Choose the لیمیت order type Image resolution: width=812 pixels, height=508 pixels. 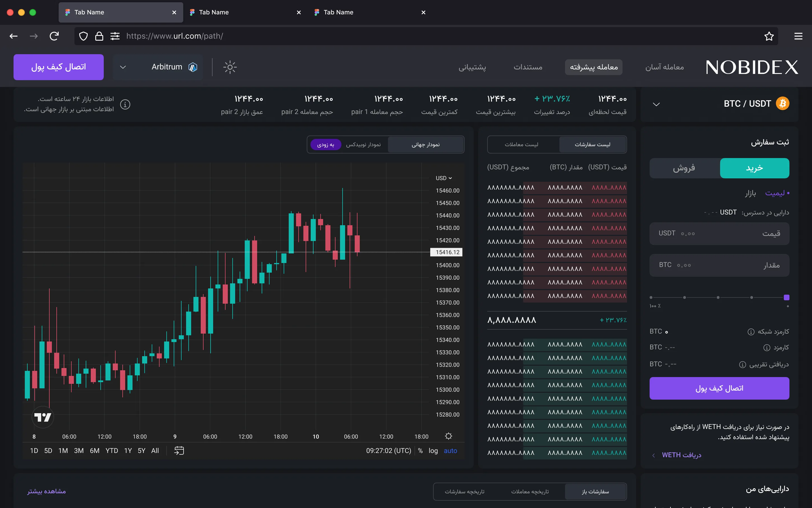coord(775,193)
